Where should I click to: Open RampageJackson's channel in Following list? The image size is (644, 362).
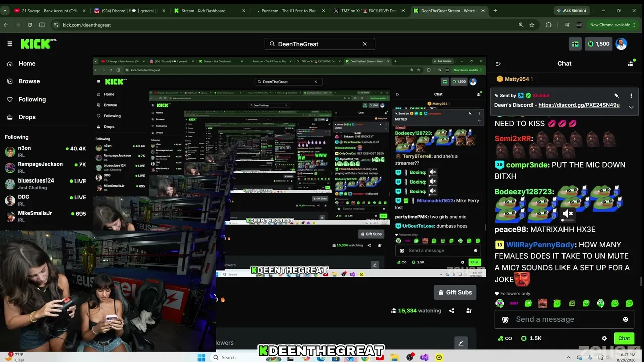coord(45,167)
